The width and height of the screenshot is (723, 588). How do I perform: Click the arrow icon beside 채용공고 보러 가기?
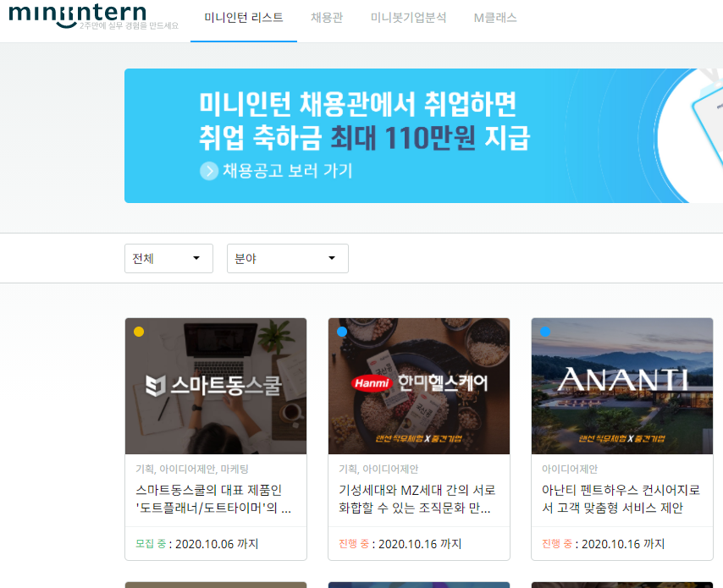pyautogui.click(x=209, y=171)
